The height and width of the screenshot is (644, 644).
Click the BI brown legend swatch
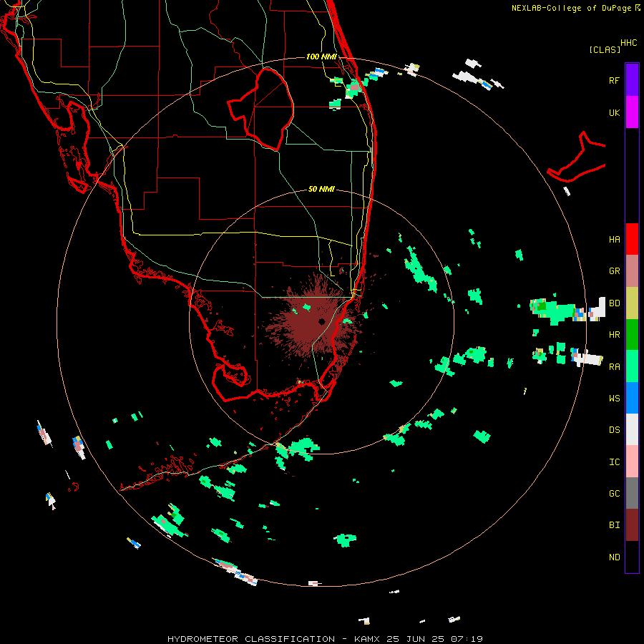[x=632, y=525]
